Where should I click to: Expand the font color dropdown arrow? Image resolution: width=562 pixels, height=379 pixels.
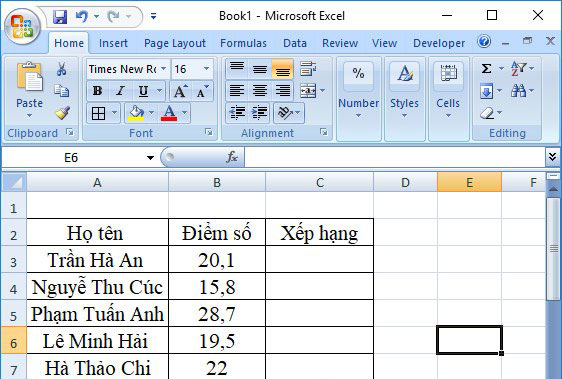tap(185, 113)
